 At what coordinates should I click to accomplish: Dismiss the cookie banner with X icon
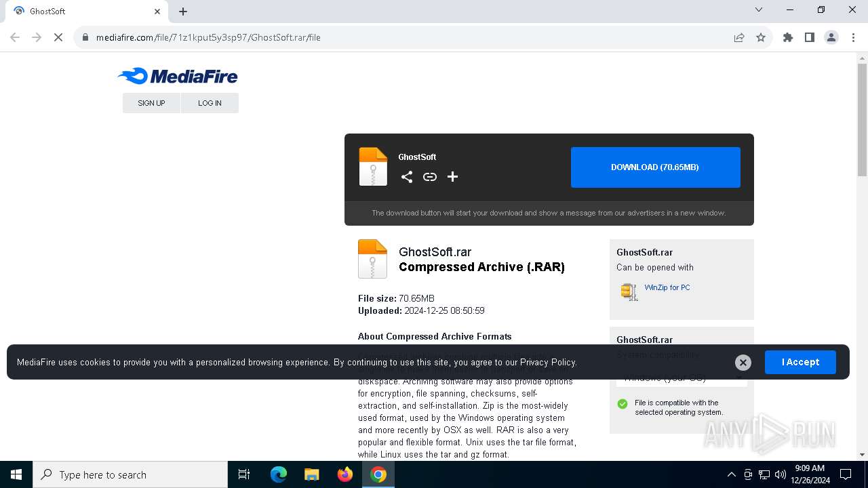point(743,363)
